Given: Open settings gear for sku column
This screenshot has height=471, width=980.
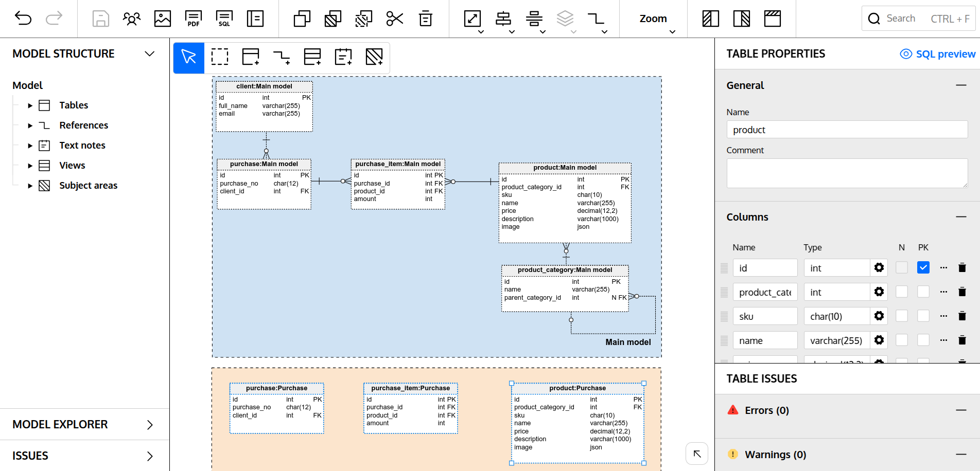Looking at the screenshot, I should click(879, 316).
